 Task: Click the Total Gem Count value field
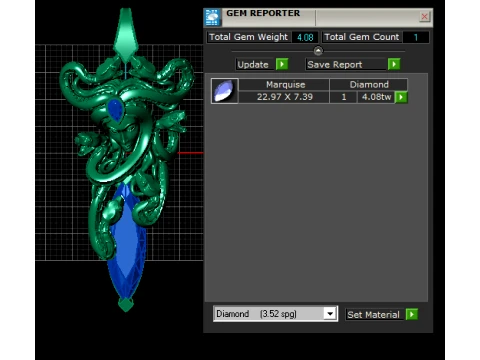tap(416, 37)
